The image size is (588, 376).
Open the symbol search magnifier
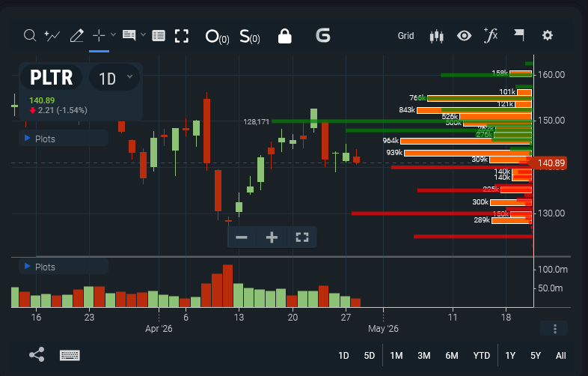30,36
